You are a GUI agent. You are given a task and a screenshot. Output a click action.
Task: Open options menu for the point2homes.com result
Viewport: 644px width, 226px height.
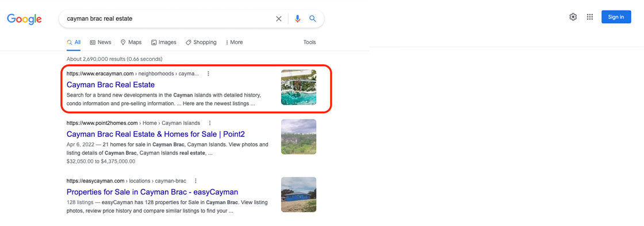coord(210,123)
